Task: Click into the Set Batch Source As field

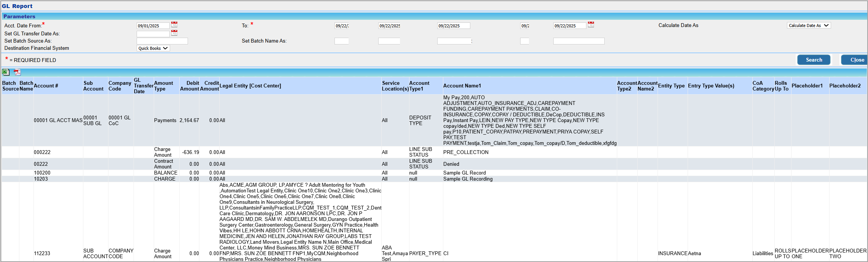Action: coord(162,41)
